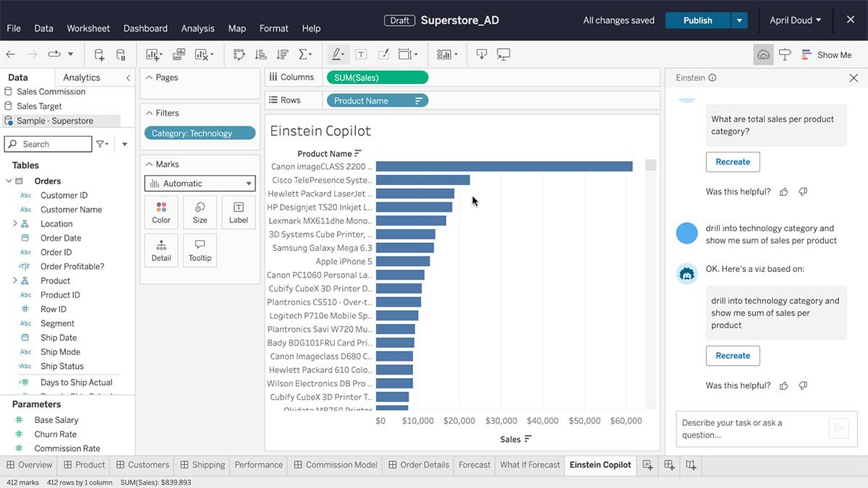Open the Einstein Copilot toolbar icon
Screen dimensions: 868x488
click(x=763, y=55)
